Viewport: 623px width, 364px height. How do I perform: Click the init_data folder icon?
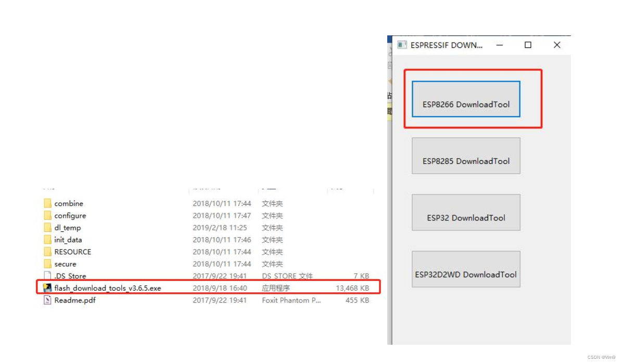click(47, 240)
